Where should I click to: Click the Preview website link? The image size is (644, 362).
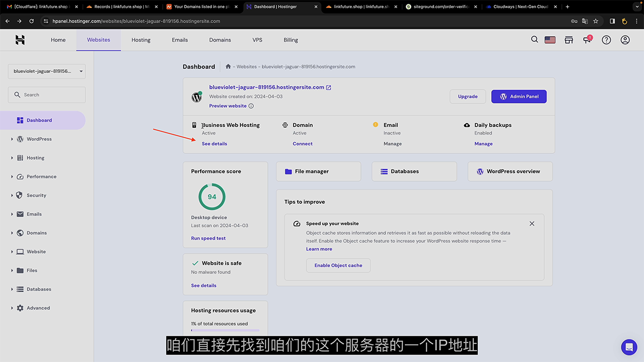228,106
